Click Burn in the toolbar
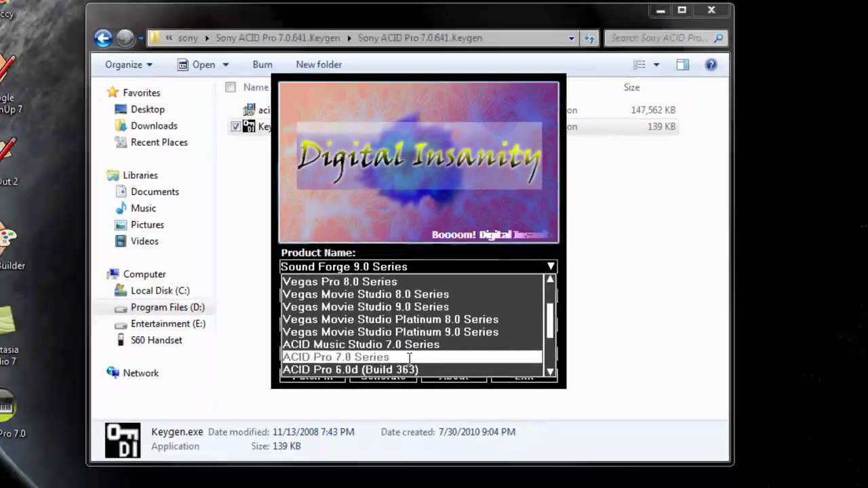Image resolution: width=868 pixels, height=488 pixels. [262, 64]
